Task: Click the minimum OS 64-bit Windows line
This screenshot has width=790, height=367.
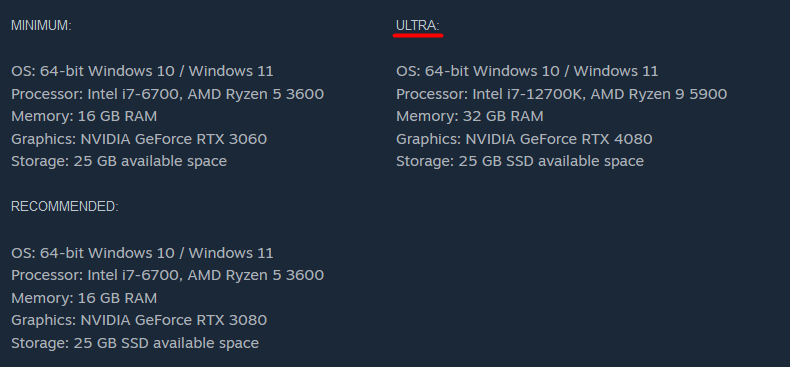Action: [x=142, y=71]
